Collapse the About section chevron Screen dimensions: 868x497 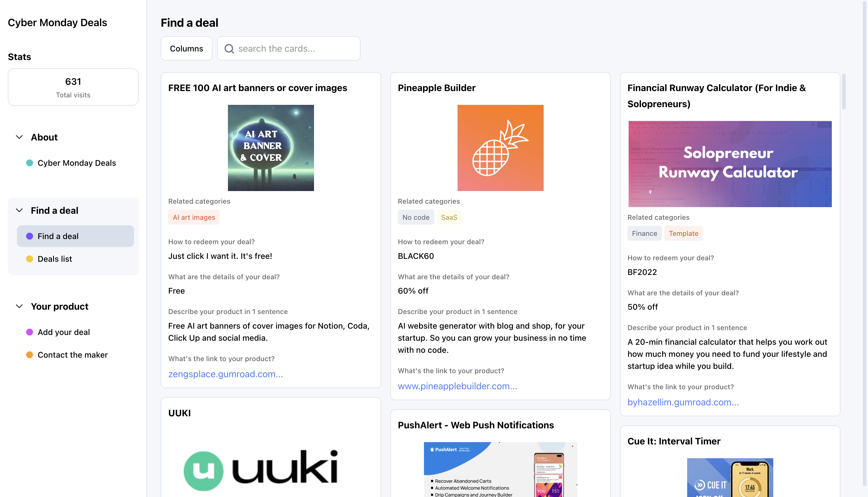(x=20, y=137)
